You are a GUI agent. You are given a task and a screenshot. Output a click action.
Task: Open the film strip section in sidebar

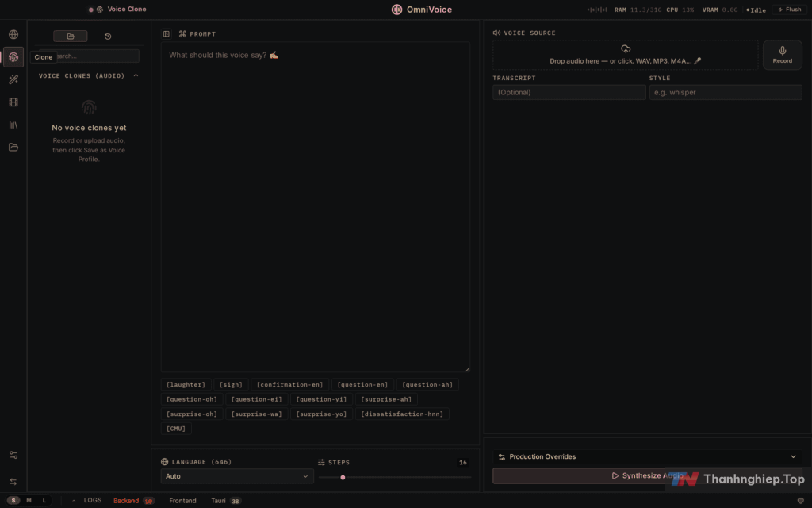pyautogui.click(x=13, y=102)
